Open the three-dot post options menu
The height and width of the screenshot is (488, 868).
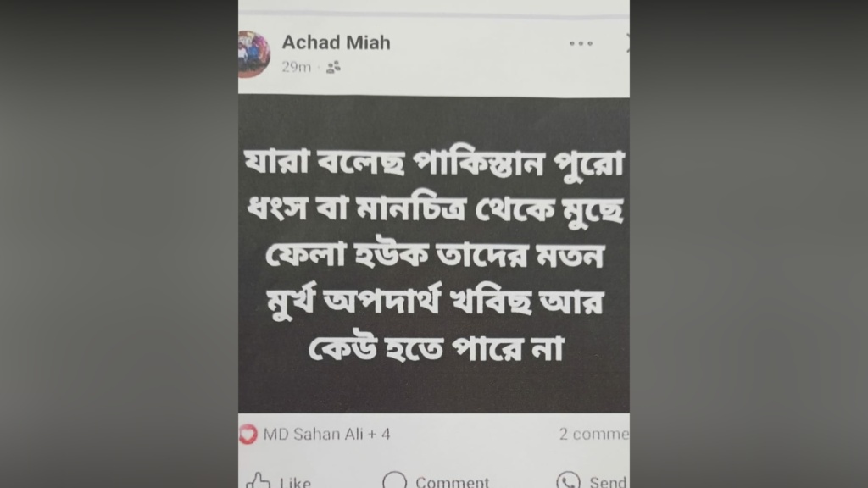click(x=581, y=43)
